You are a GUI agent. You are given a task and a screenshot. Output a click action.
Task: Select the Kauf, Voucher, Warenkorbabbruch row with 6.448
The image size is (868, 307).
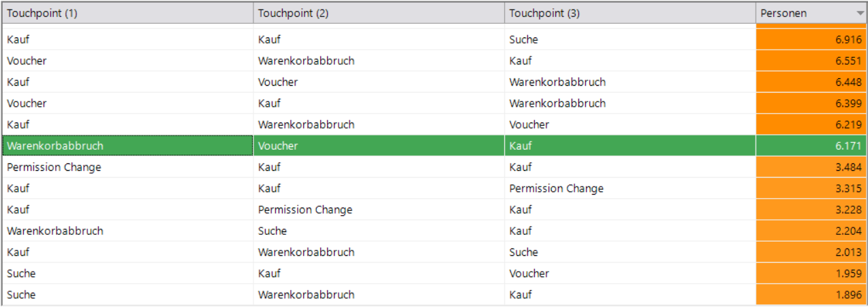434,82
